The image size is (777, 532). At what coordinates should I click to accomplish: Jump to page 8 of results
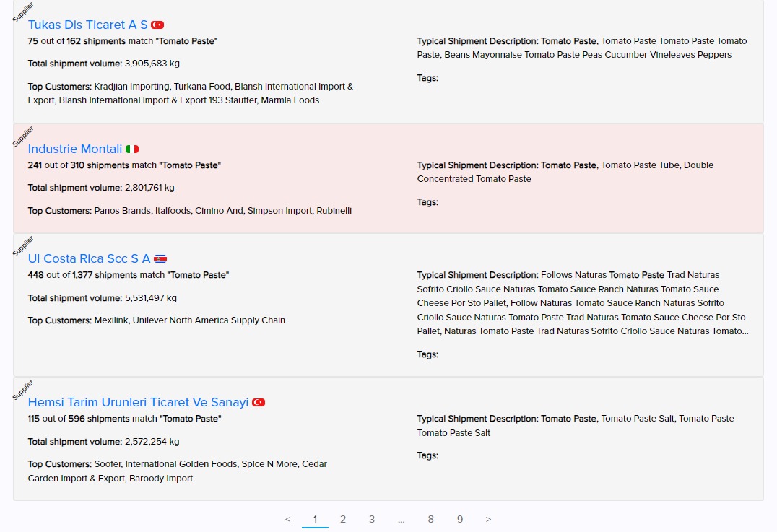430,519
